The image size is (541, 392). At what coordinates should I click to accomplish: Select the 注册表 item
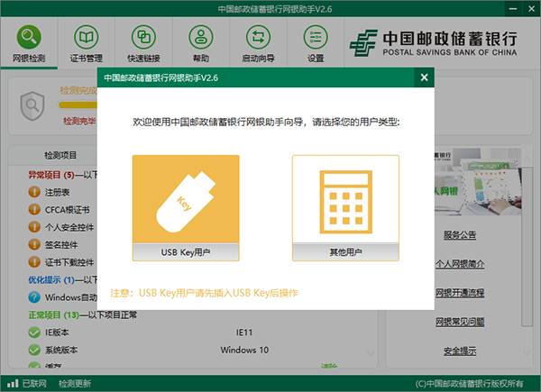58,192
